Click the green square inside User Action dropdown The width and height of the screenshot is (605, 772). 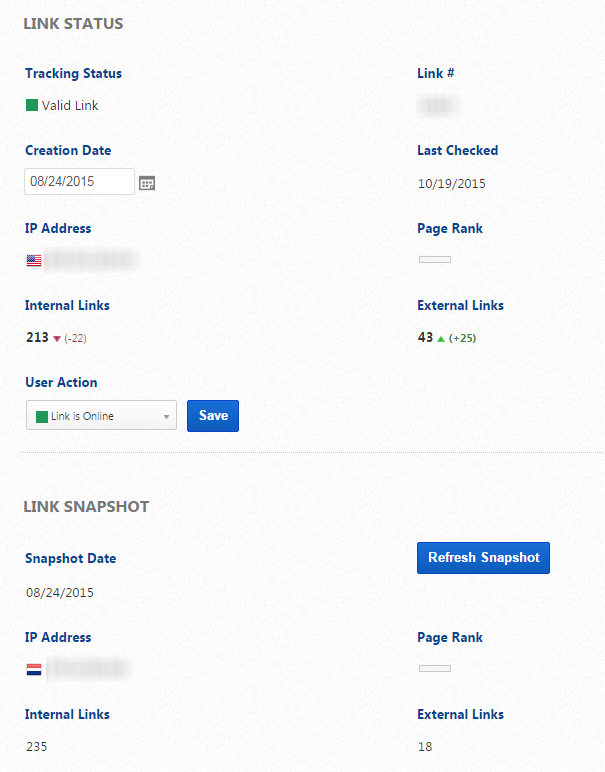[x=42, y=416]
